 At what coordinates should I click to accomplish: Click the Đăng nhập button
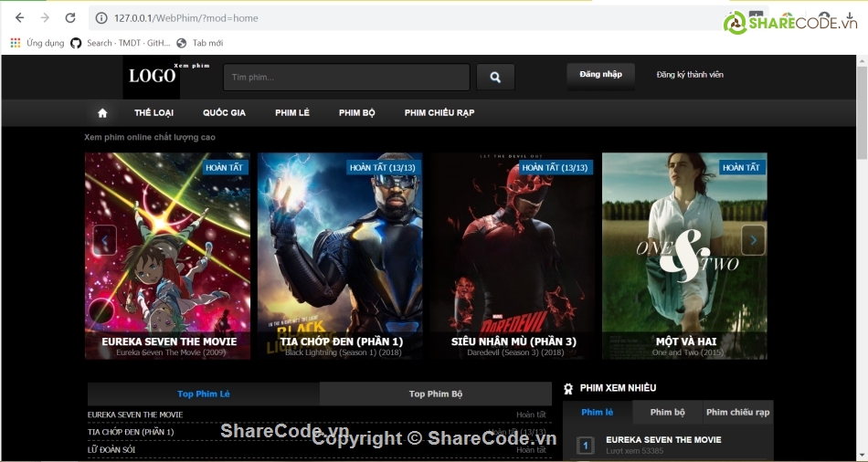600,74
